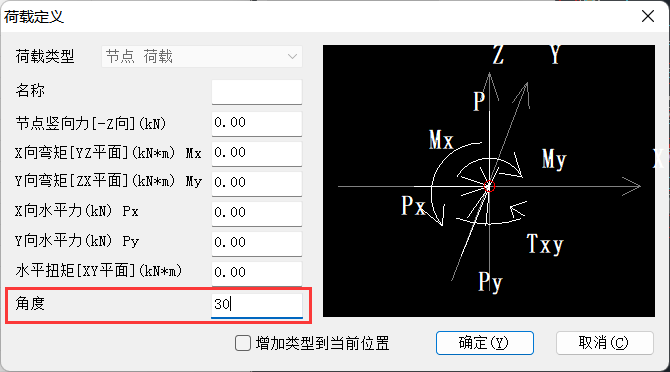Click the 取消(C) button
Viewport: 670px width, 372px height.
click(605, 343)
